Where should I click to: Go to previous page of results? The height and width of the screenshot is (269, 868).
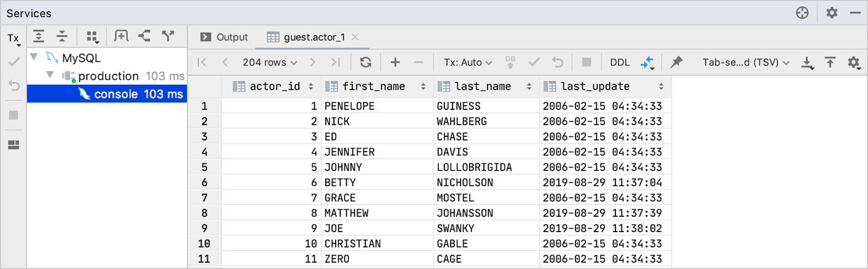coord(225,62)
